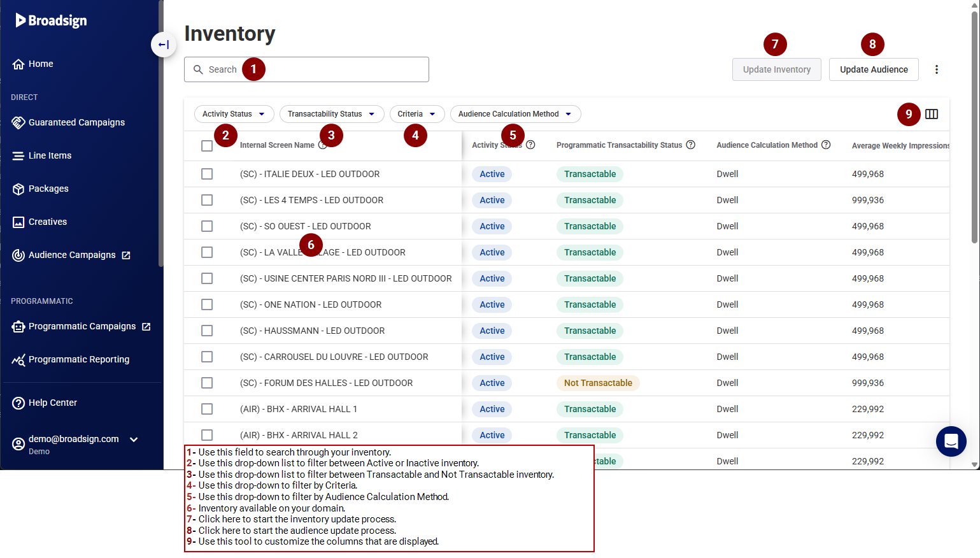Collapse the sidebar with the arrow icon
Image resolution: width=980 pixels, height=558 pixels.
164,45
